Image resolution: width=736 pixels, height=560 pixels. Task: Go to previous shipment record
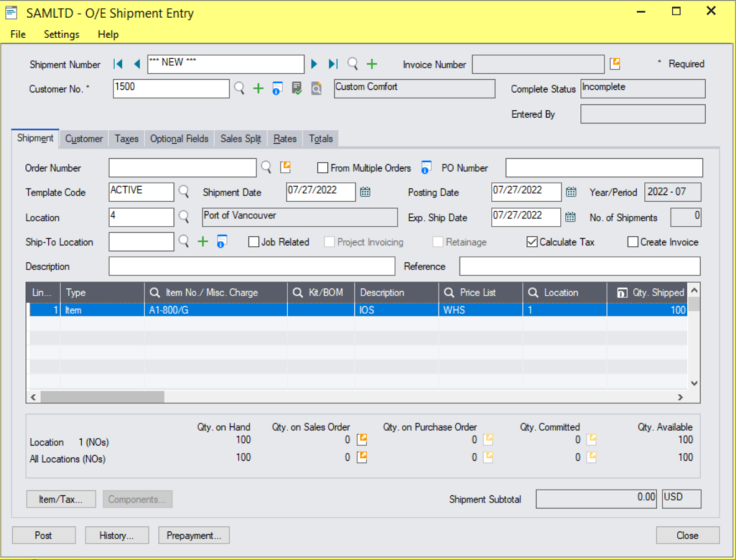pos(137,64)
